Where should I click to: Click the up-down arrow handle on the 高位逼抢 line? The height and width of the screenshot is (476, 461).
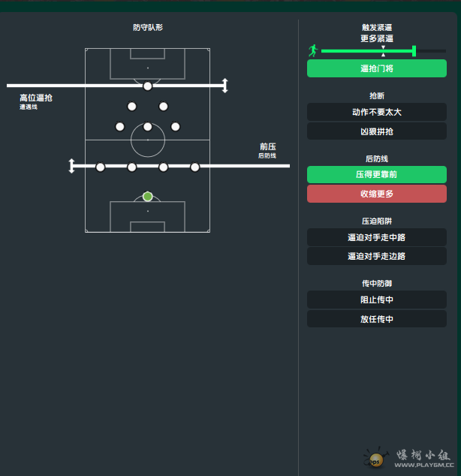point(224,86)
